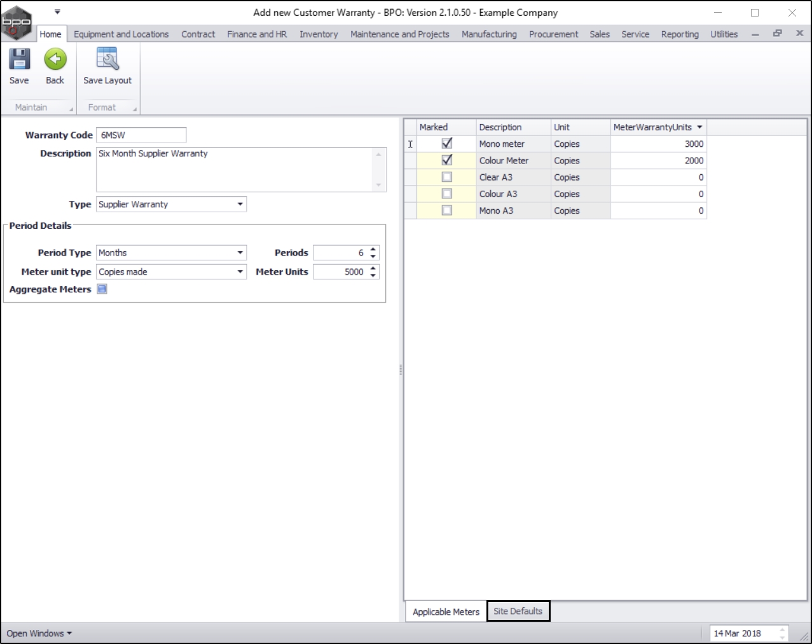The image size is (812, 644).
Task: Open the Service tab
Action: [x=635, y=34]
